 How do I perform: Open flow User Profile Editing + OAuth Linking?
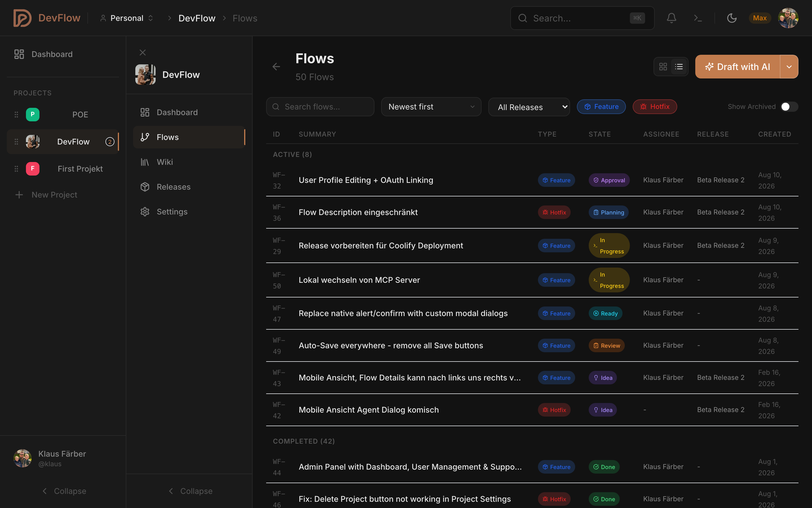pyautogui.click(x=532, y=180)
